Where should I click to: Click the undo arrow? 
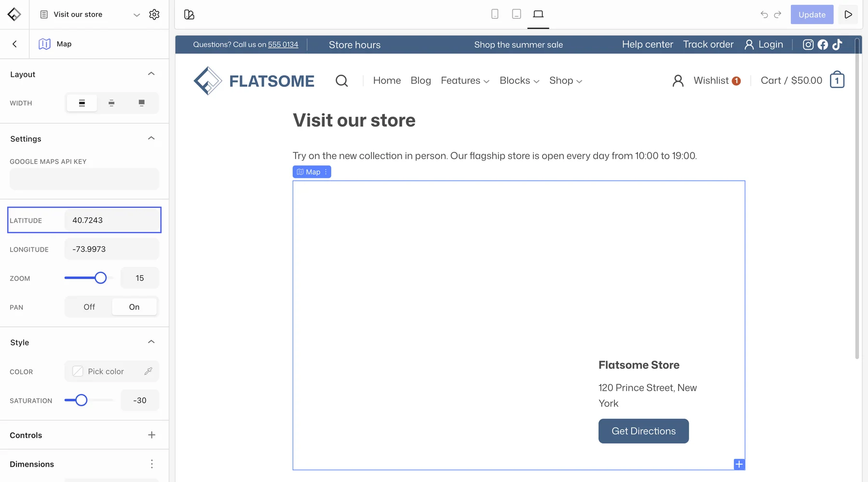coord(764,14)
